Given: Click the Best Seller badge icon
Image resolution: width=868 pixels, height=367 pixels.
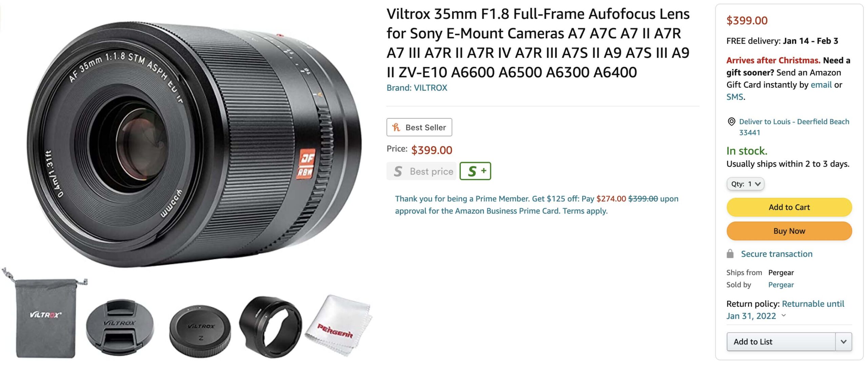Looking at the screenshot, I should coord(396,127).
